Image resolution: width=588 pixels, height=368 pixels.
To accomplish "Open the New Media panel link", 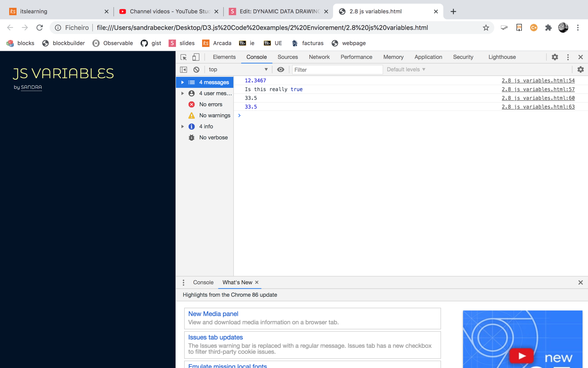I will (x=213, y=314).
